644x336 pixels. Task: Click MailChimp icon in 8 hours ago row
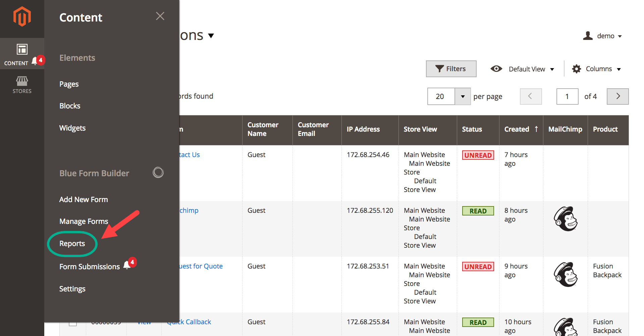click(566, 219)
